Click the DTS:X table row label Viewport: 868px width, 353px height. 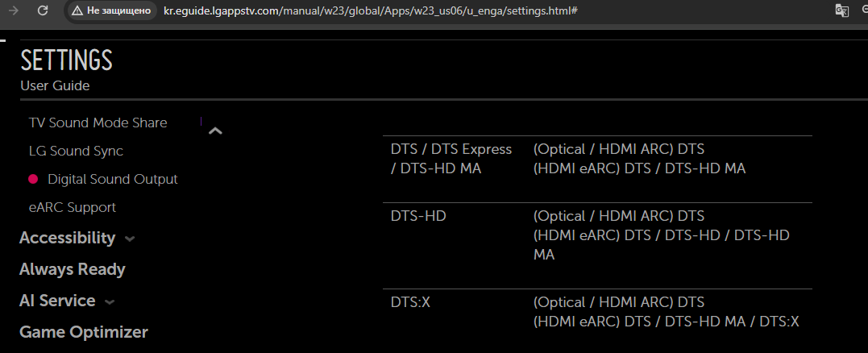[x=411, y=301]
